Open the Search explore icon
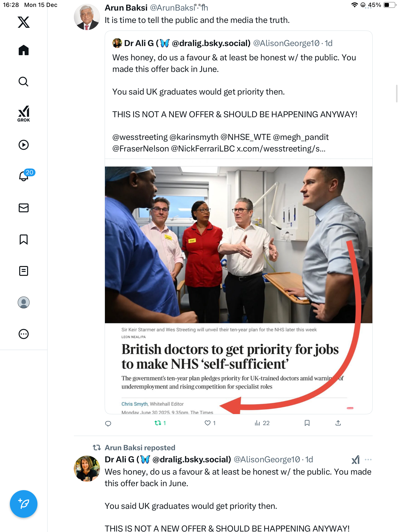This screenshot has height=532, width=399. [24, 82]
